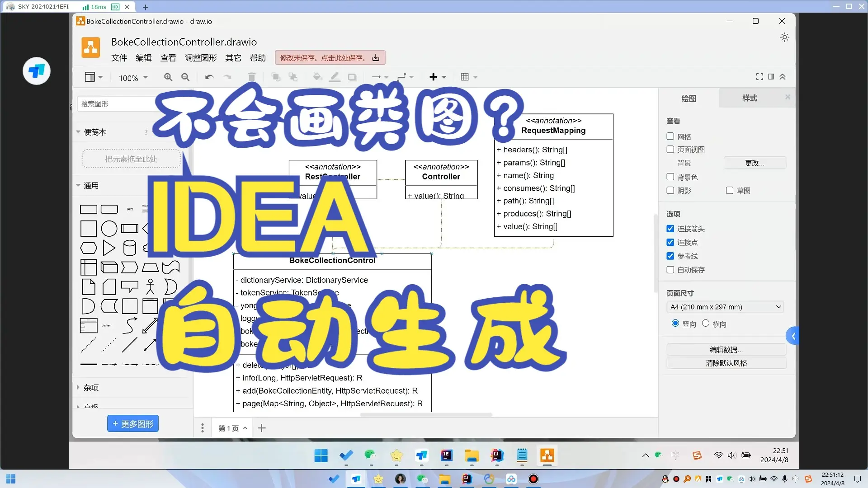The height and width of the screenshot is (488, 868).
Task: Select the cylinder shape
Action: coord(130,248)
